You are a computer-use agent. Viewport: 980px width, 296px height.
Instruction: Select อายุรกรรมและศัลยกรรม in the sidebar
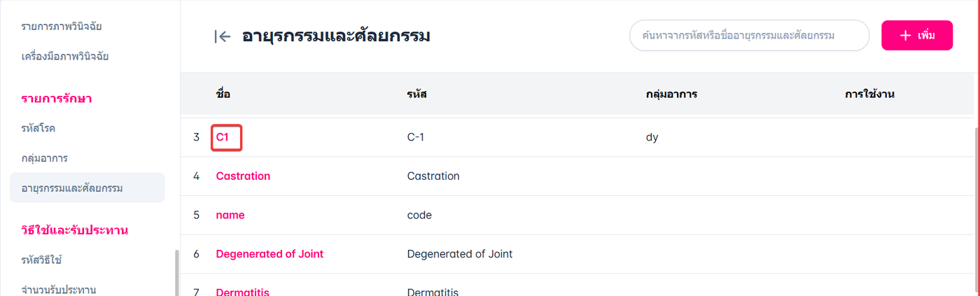[72, 188]
